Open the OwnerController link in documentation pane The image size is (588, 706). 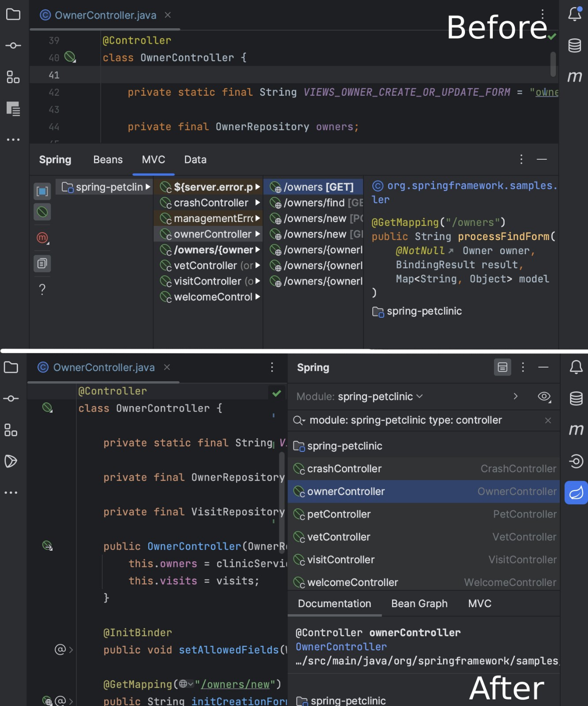[x=341, y=647]
